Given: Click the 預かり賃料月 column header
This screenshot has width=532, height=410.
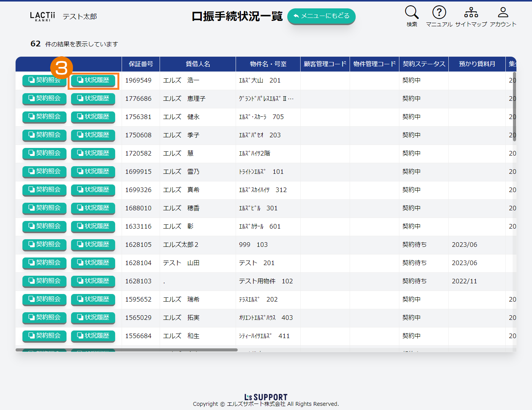Looking at the screenshot, I should [477, 64].
